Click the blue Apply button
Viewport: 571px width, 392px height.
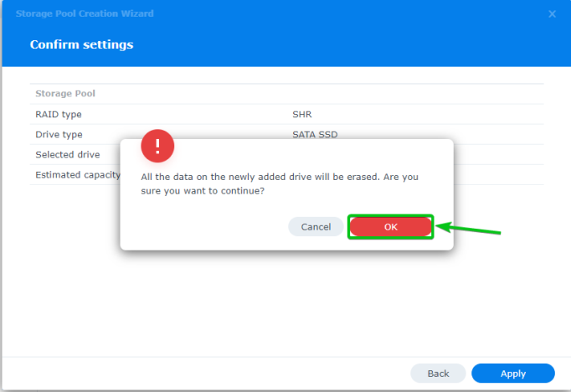tap(512, 374)
